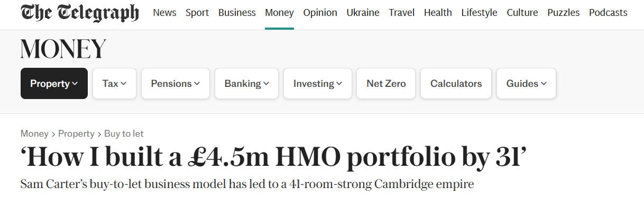
Task: Open the Calculators section
Action: [x=456, y=84]
